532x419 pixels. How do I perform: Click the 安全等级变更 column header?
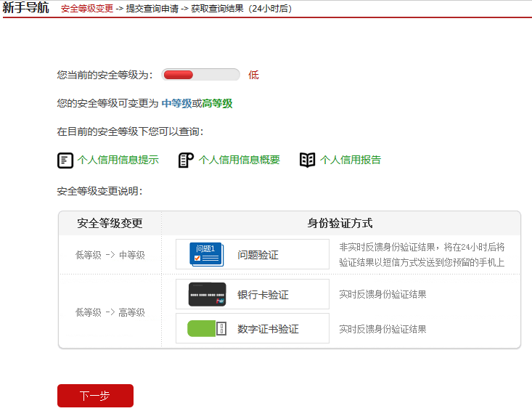[x=110, y=224]
